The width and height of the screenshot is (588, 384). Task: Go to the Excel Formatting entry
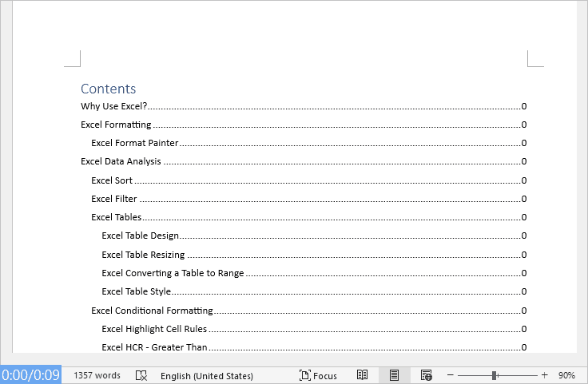point(116,125)
